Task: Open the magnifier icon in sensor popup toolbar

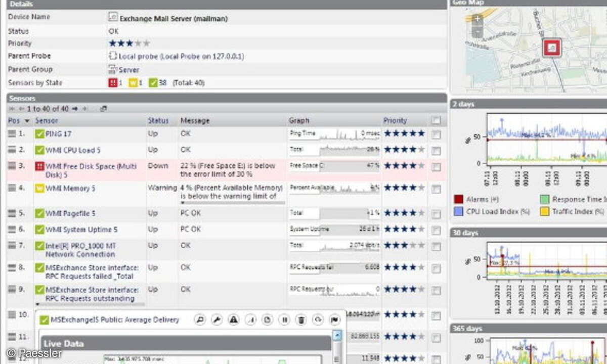Action: pos(200,320)
